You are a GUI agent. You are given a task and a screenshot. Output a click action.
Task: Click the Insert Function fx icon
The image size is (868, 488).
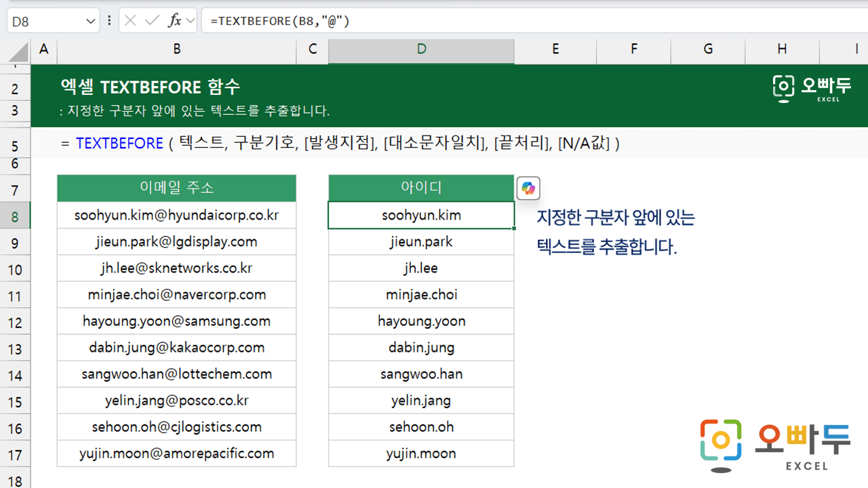174,21
